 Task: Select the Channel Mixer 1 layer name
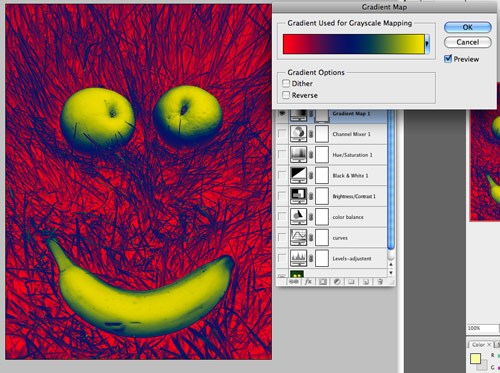[x=351, y=134]
